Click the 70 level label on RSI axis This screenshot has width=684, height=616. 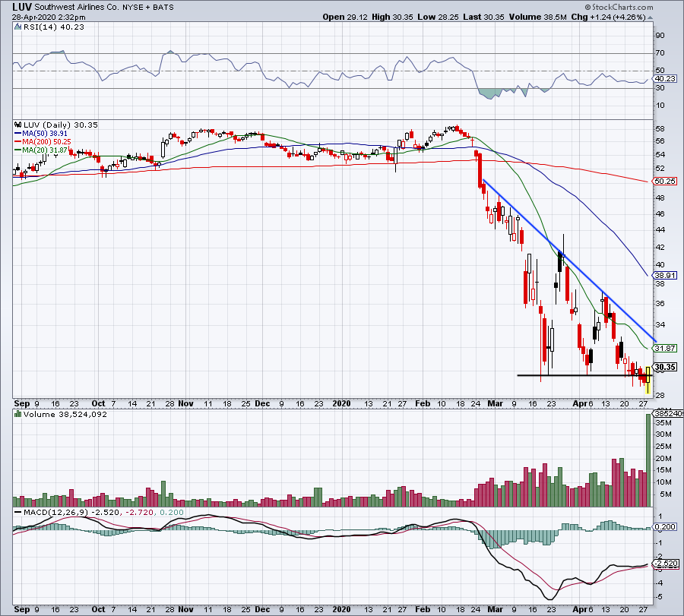[x=660, y=53]
